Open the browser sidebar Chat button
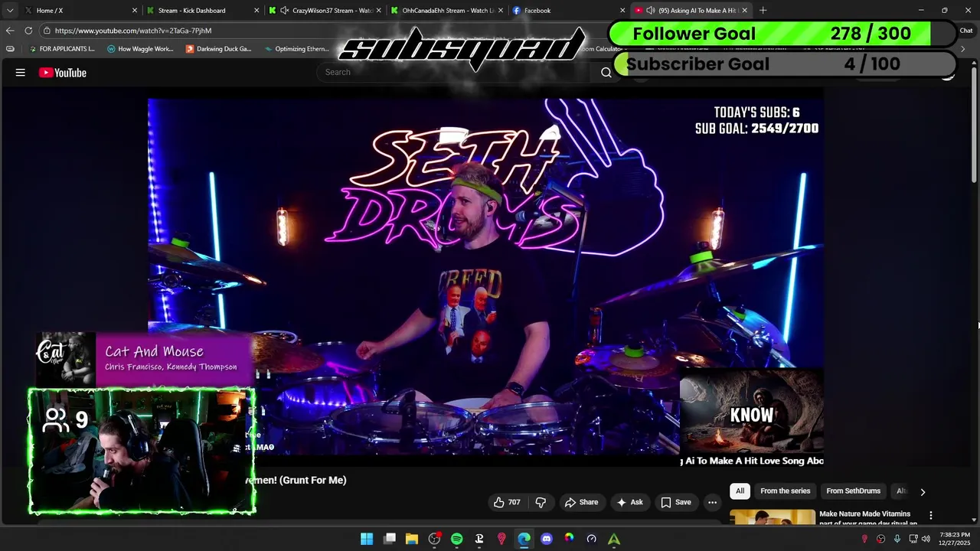This screenshot has height=551, width=980. tap(966, 31)
